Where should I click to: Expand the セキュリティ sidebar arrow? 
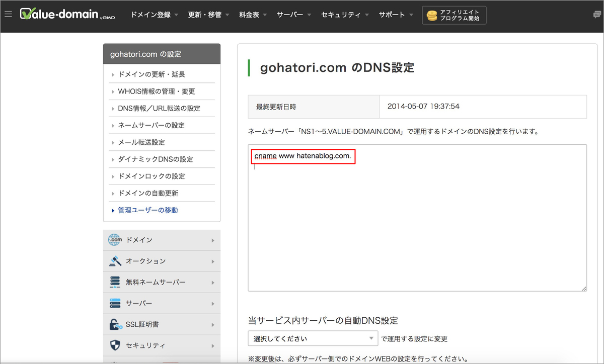pos(213,346)
